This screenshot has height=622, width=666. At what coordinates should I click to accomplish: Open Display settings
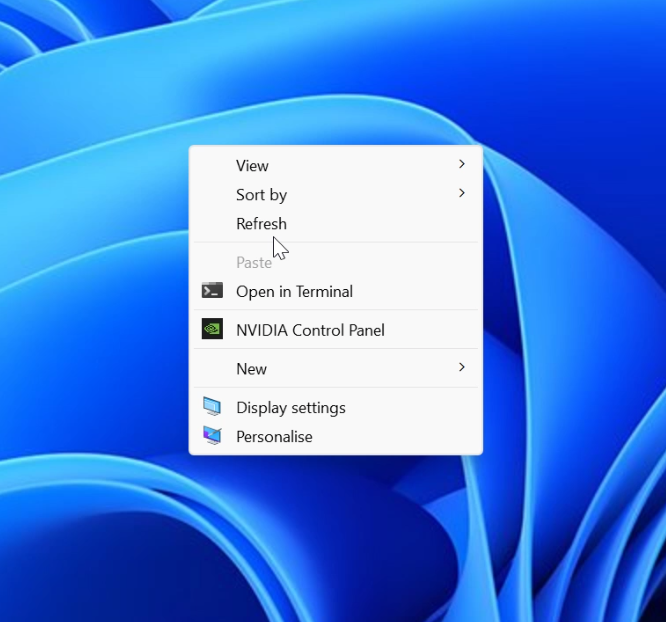[x=336, y=407]
